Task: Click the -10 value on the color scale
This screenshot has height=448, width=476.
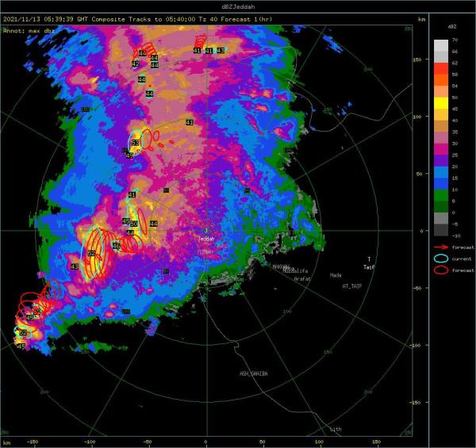Action: [456, 235]
